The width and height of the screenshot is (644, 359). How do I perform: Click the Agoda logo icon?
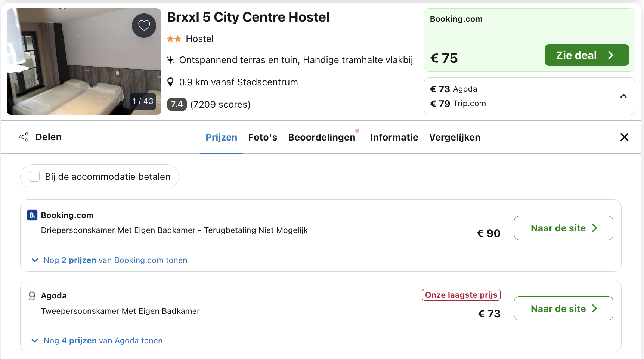32,295
